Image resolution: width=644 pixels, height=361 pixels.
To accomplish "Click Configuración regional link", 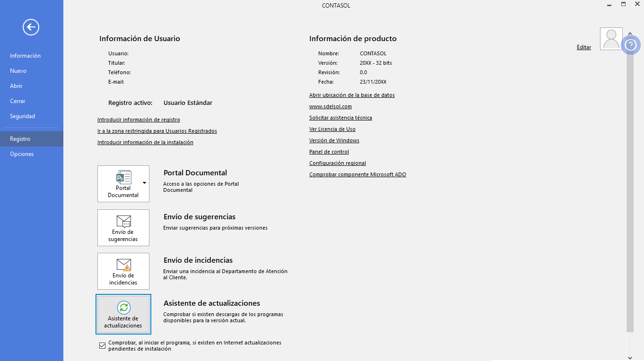I will pos(338,163).
